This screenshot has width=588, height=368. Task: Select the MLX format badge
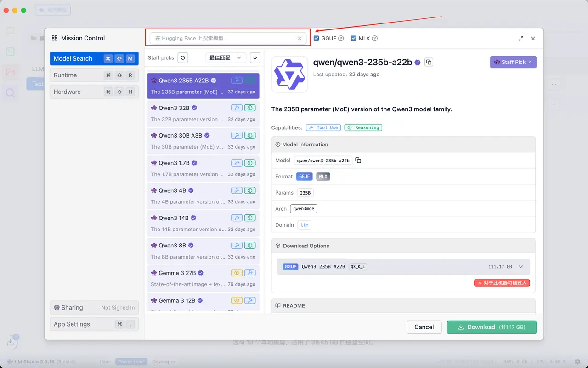tap(323, 177)
